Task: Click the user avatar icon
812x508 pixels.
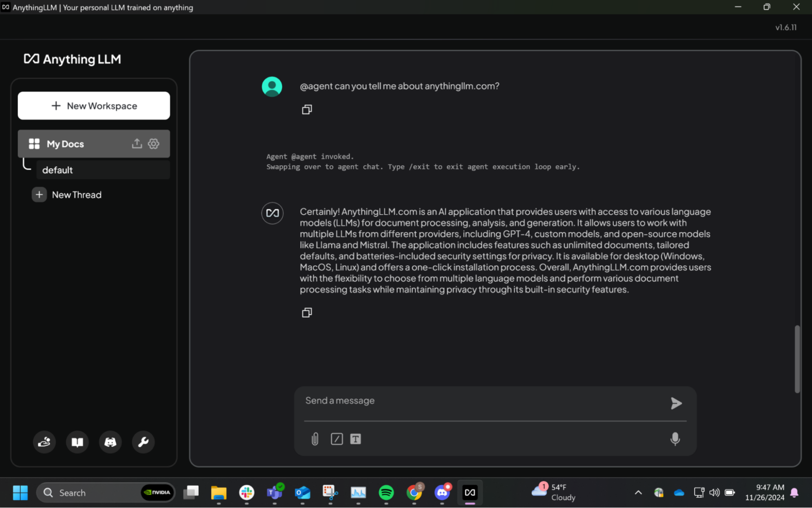Action: click(x=272, y=87)
